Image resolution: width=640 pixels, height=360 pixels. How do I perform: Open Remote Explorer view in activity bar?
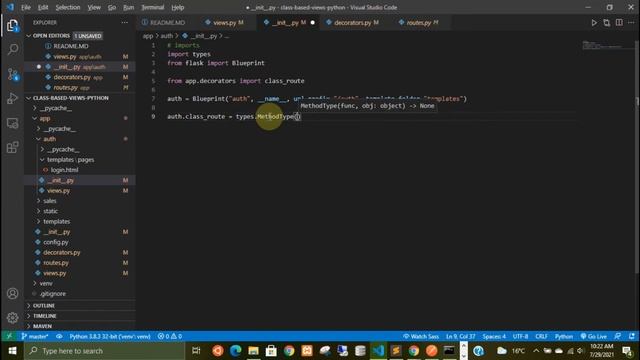click(x=12, y=123)
